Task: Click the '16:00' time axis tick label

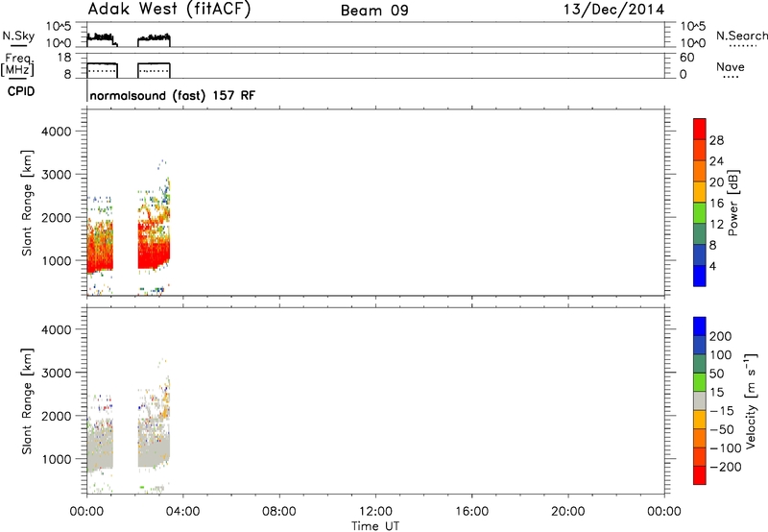Action: tap(471, 512)
